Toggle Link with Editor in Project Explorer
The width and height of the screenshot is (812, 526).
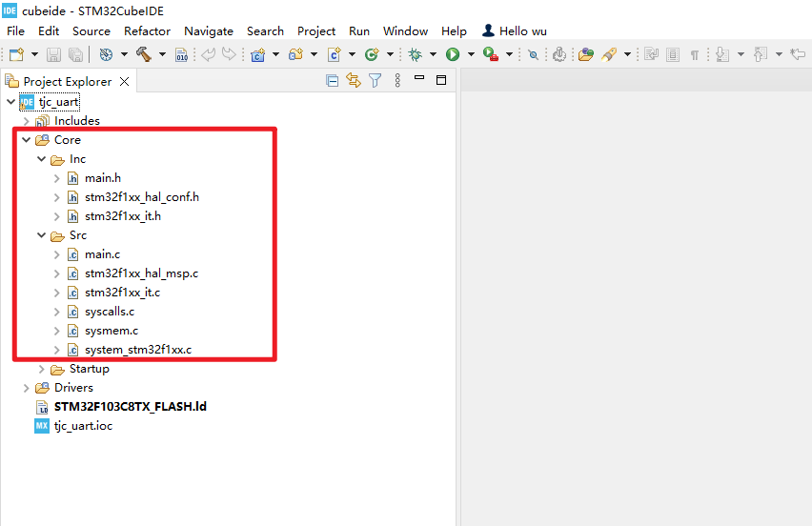354,81
